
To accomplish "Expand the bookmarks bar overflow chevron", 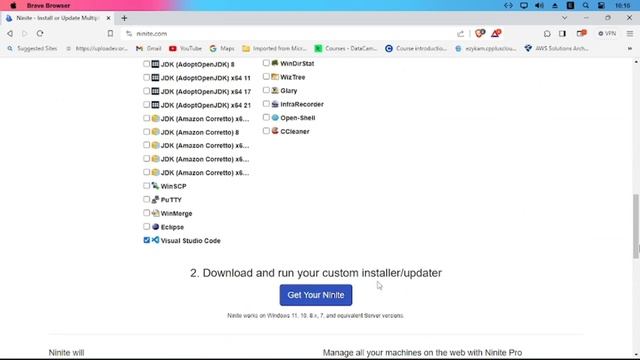I will pyautogui.click(x=630, y=48).
